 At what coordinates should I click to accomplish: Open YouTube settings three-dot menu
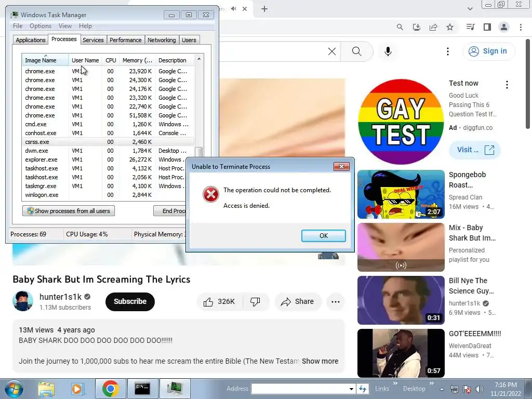point(448,51)
